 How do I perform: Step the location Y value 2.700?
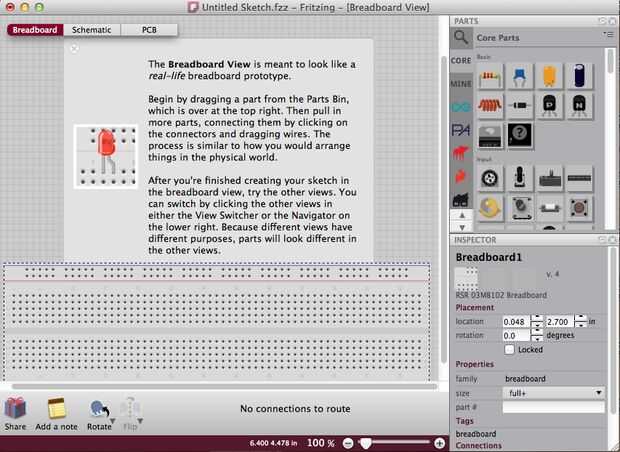click(580, 321)
